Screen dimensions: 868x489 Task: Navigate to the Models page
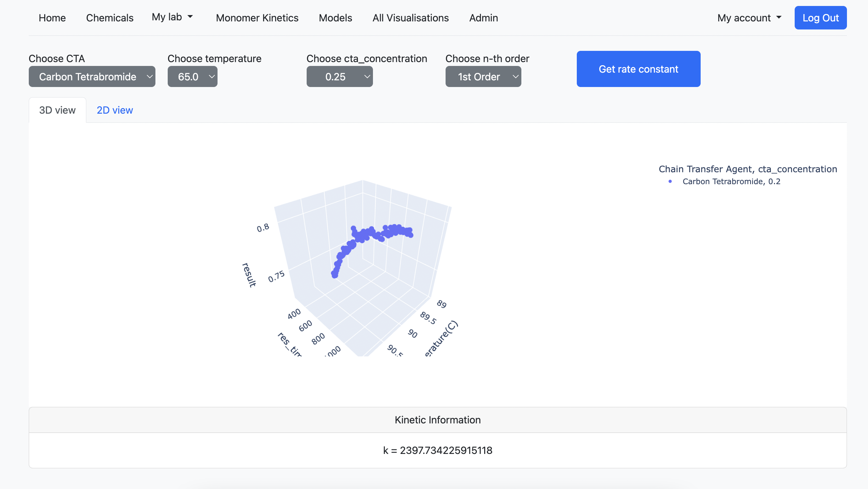click(x=335, y=18)
